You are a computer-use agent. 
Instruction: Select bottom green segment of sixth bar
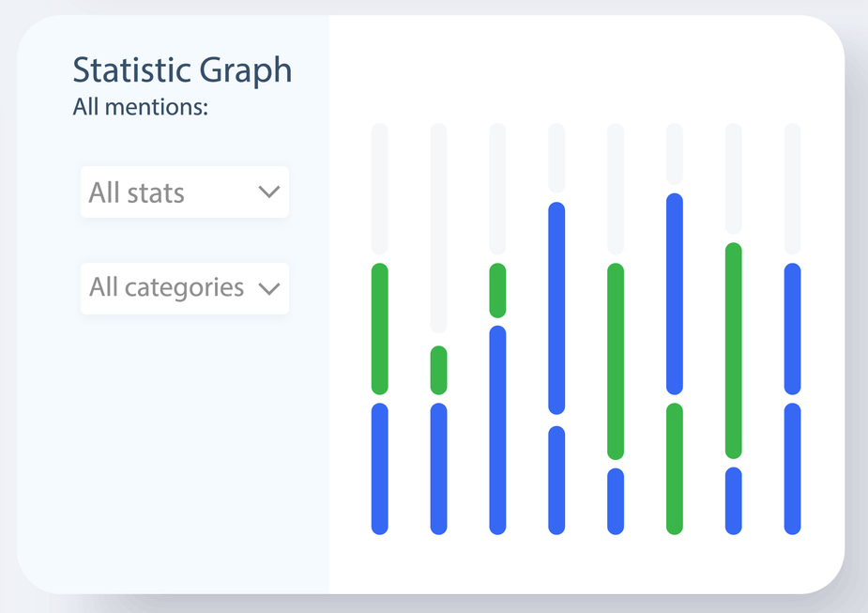click(x=675, y=468)
